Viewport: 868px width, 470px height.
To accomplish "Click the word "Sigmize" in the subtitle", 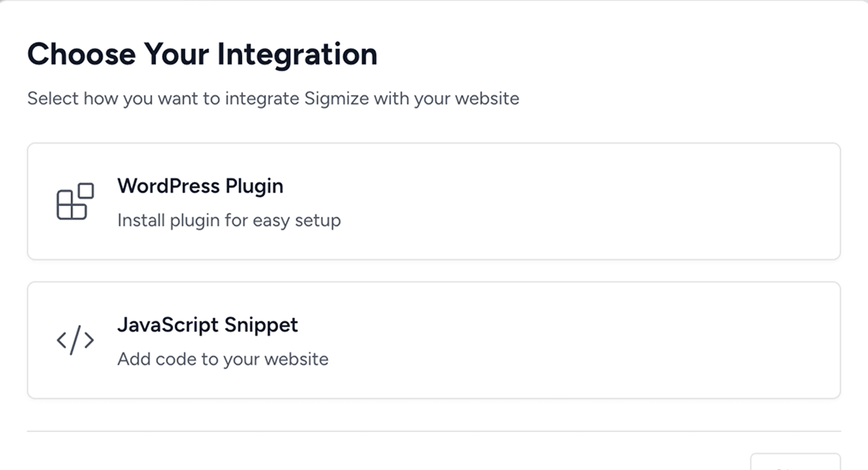I will coord(337,99).
